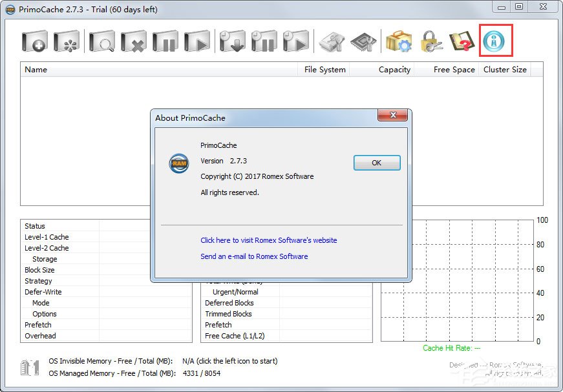Open the cache task configuration icon
Image resolution: width=563 pixels, height=392 pixels.
coord(67,41)
